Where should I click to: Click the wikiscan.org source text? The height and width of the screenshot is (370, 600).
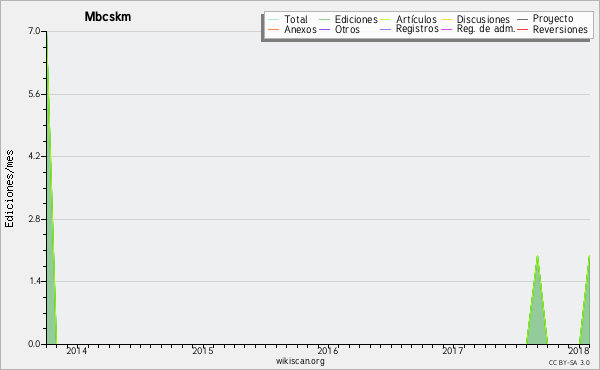click(300, 361)
